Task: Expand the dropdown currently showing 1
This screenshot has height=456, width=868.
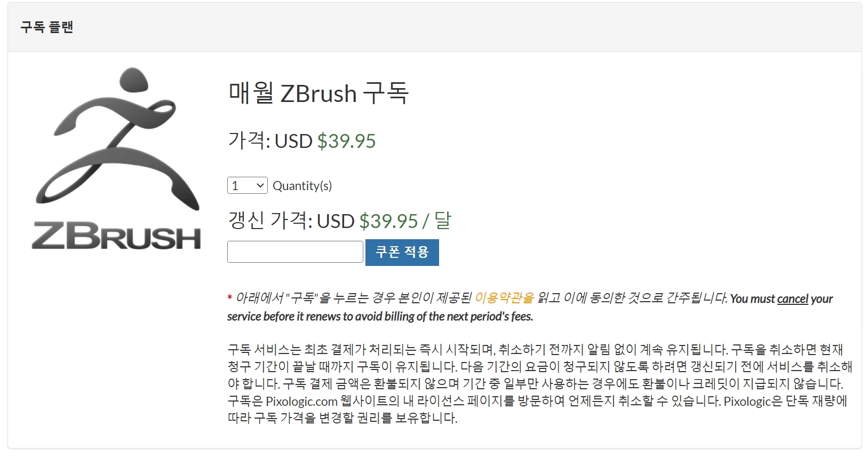Action: coord(247,185)
